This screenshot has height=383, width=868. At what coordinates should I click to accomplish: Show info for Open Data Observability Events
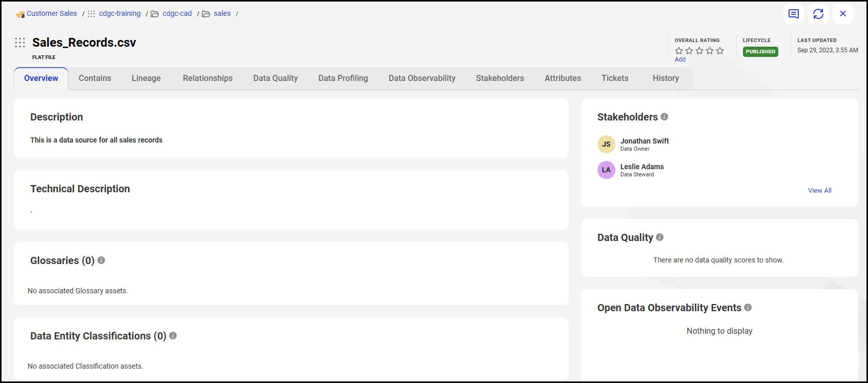(748, 307)
